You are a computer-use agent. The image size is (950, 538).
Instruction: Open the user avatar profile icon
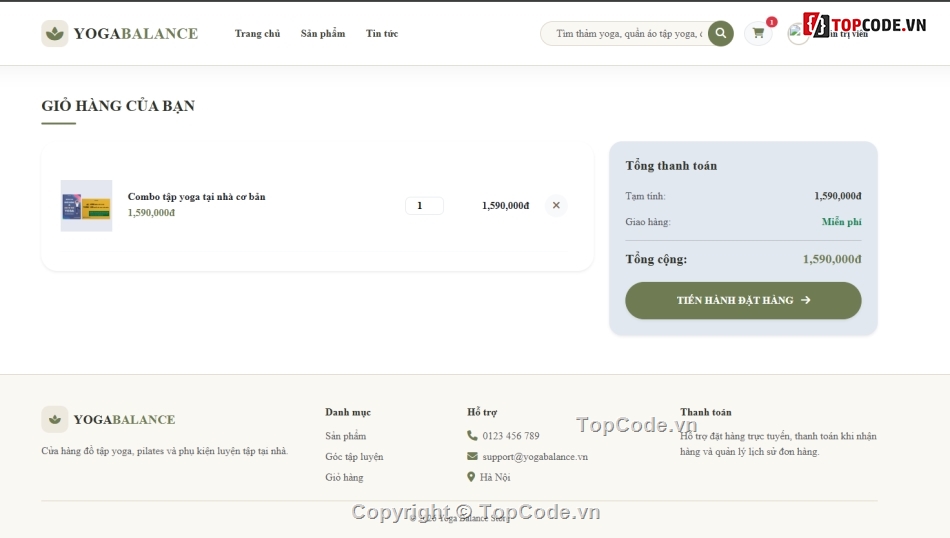[798, 33]
